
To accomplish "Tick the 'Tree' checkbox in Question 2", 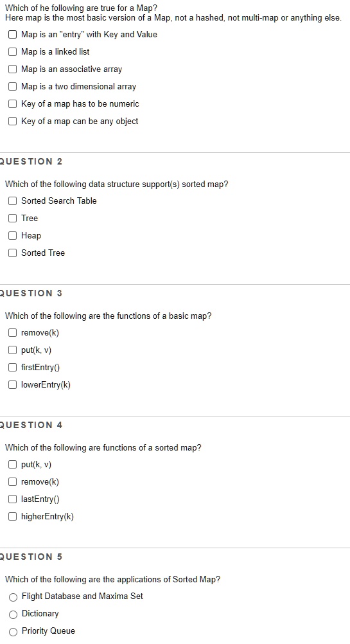I will (x=13, y=218).
